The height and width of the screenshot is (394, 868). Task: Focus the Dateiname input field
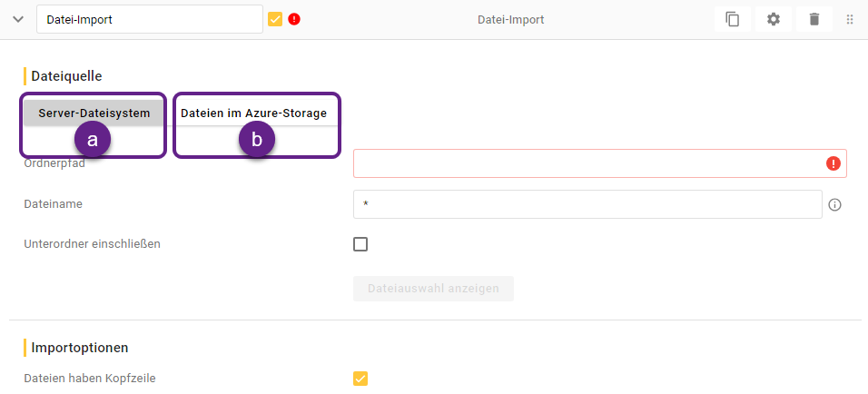pyautogui.click(x=586, y=204)
